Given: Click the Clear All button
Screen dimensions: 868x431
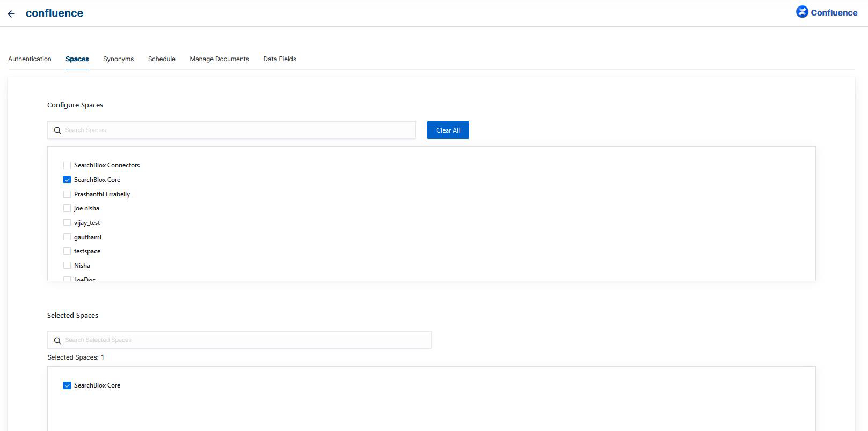Looking at the screenshot, I should [448, 130].
